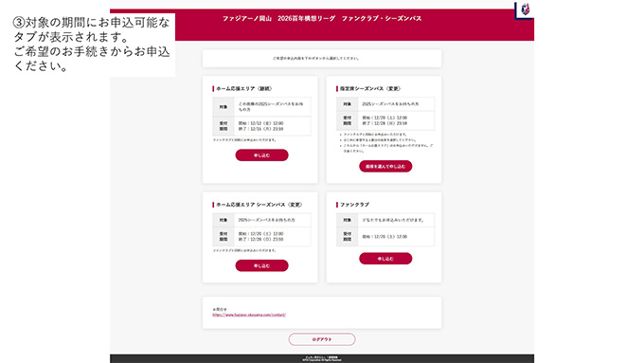Click the Fagiano Okayama club crest icon
The width and height of the screenshot is (644, 363).
click(525, 9)
